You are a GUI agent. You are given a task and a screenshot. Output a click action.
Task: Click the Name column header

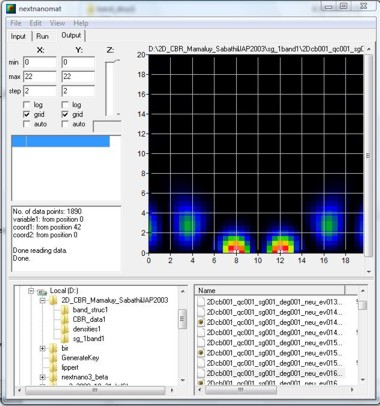click(270, 290)
